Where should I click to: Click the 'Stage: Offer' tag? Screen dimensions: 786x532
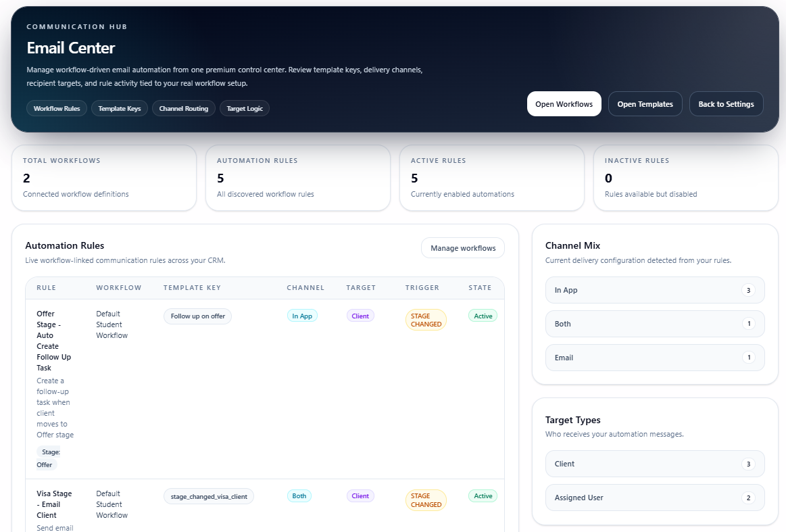(48, 458)
